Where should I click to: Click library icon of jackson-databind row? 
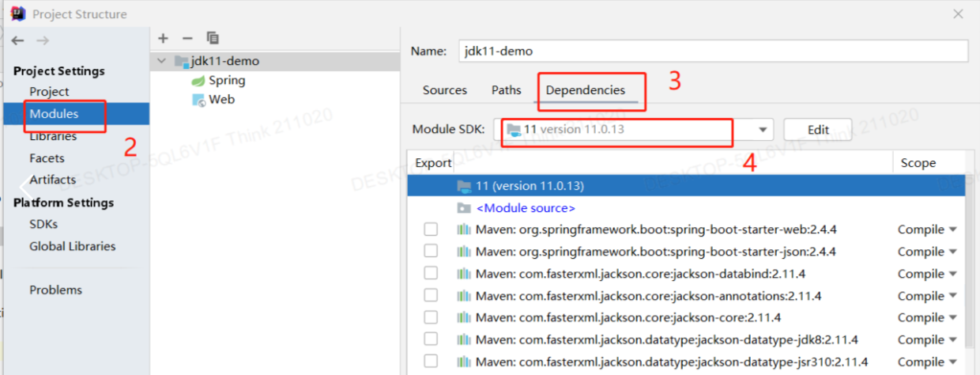tap(464, 274)
